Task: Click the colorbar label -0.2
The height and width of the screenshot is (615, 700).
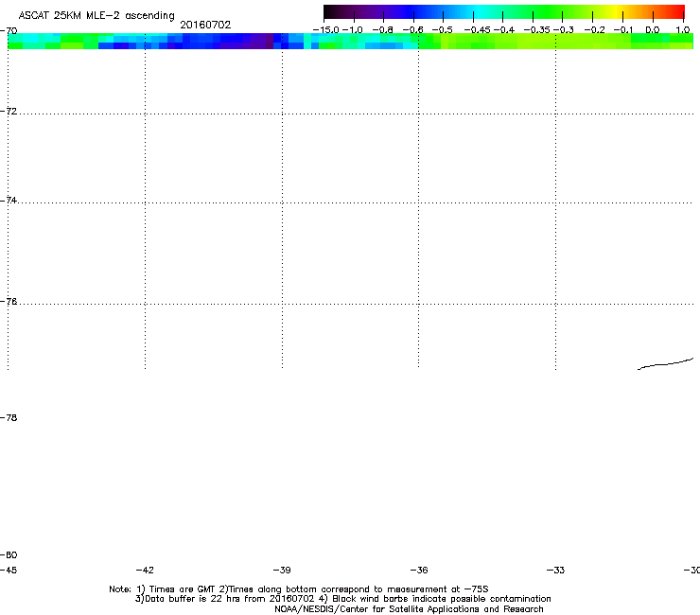Action: coord(595,30)
